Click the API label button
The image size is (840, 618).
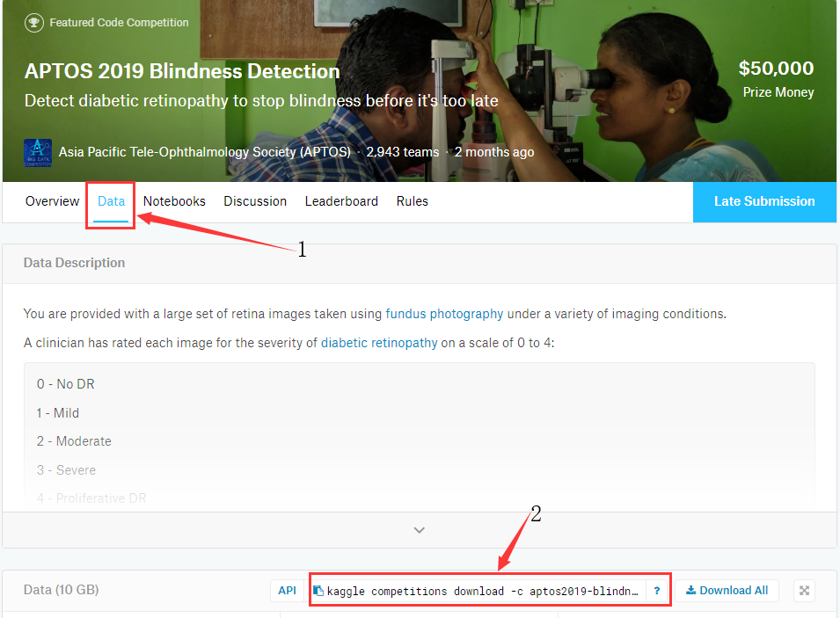click(x=287, y=591)
